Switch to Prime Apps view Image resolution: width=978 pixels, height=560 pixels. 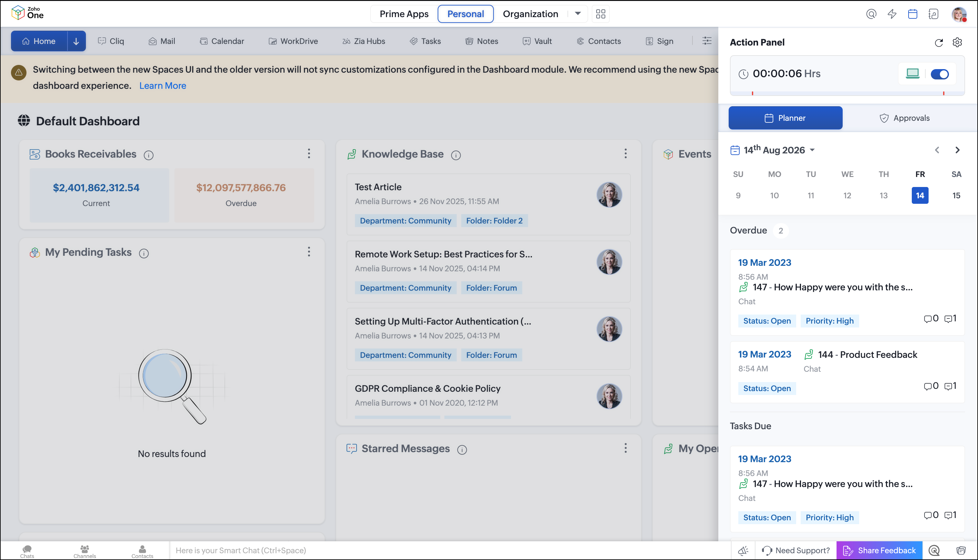pos(404,14)
